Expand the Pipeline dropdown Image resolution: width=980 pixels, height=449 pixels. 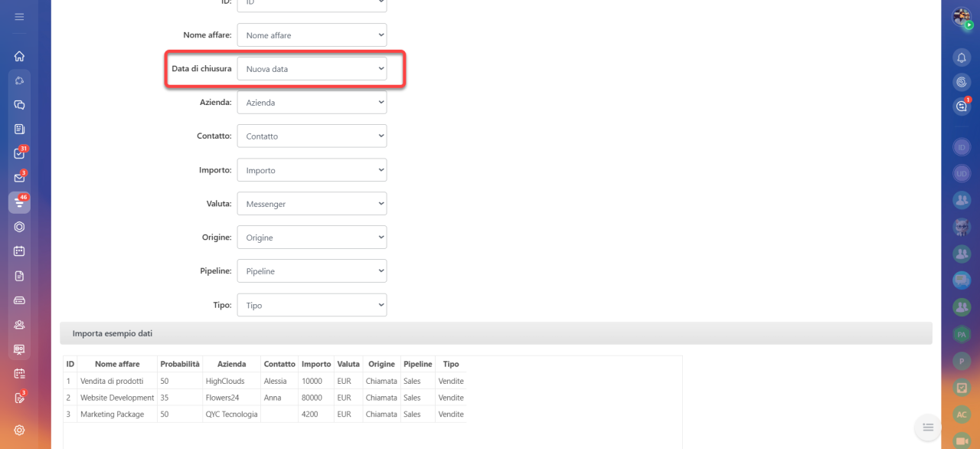click(x=312, y=271)
